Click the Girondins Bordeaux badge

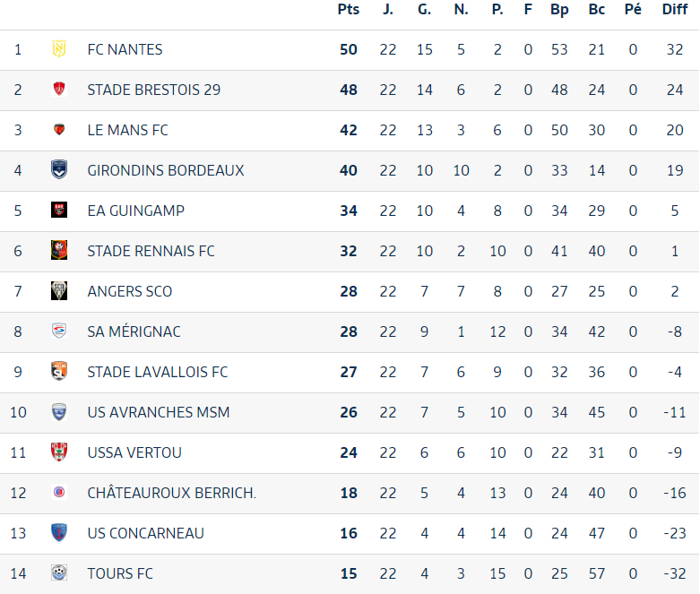tap(59, 170)
